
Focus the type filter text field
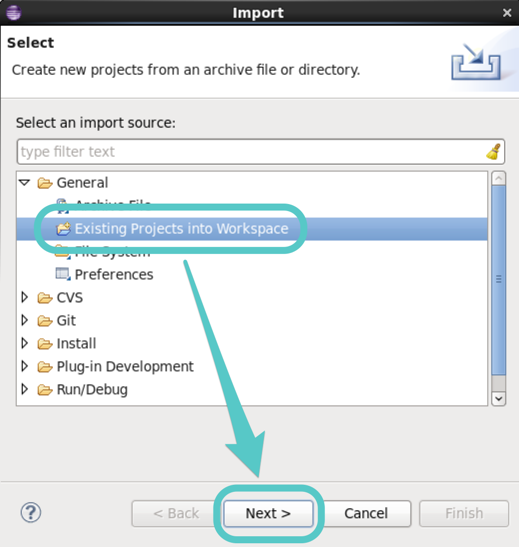(x=251, y=152)
